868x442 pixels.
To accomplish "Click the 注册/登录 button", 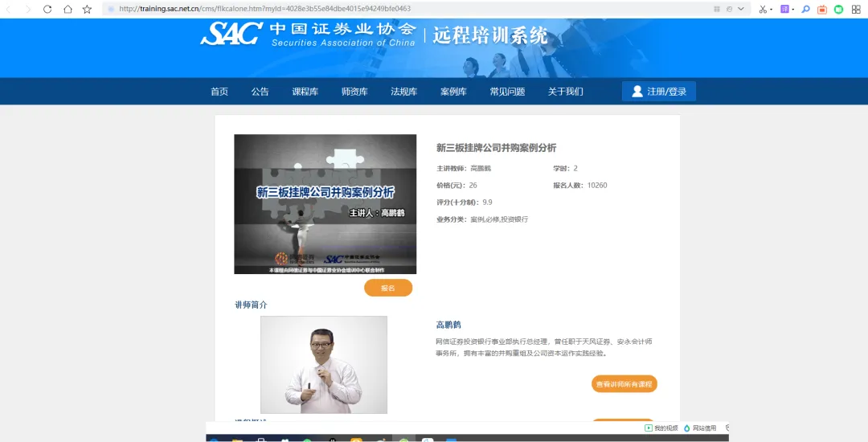I will tap(659, 92).
